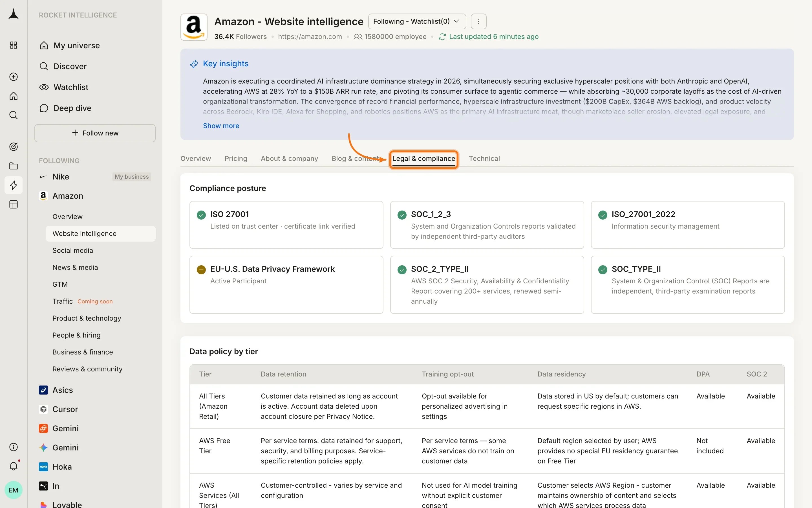Viewport: 812px width, 508px height.
Task: Click 'Not included' in the DPA column
Action: click(x=710, y=446)
